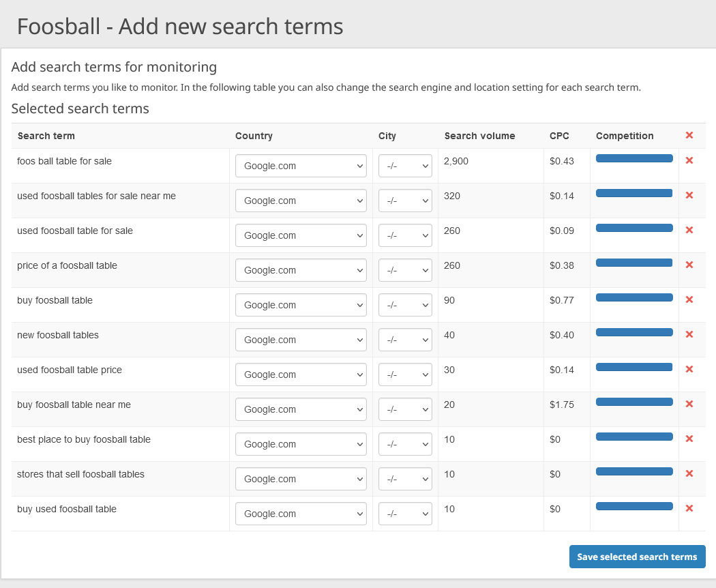The image size is (716, 588).
Task: Delete "used foosball table price" from the list
Action: click(689, 369)
